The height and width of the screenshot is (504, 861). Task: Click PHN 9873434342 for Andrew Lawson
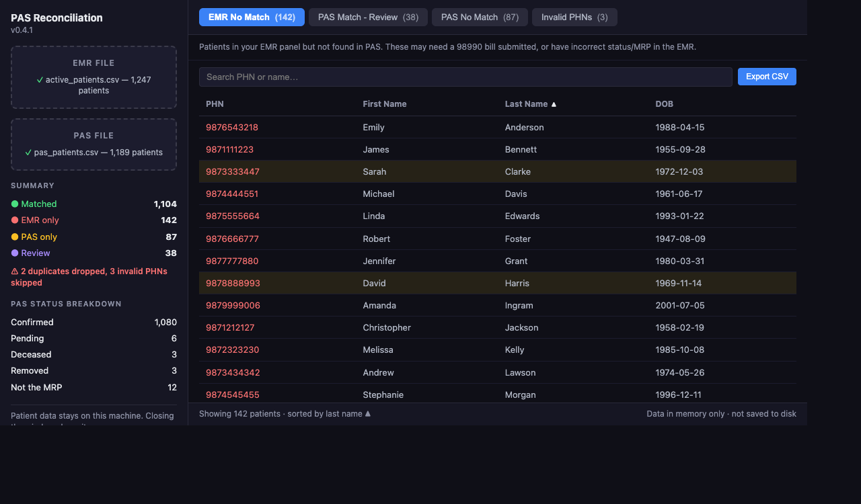(233, 372)
